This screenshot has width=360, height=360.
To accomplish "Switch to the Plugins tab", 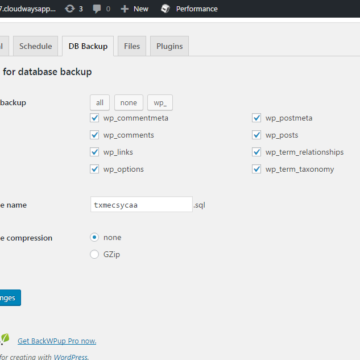I will coord(169,46).
